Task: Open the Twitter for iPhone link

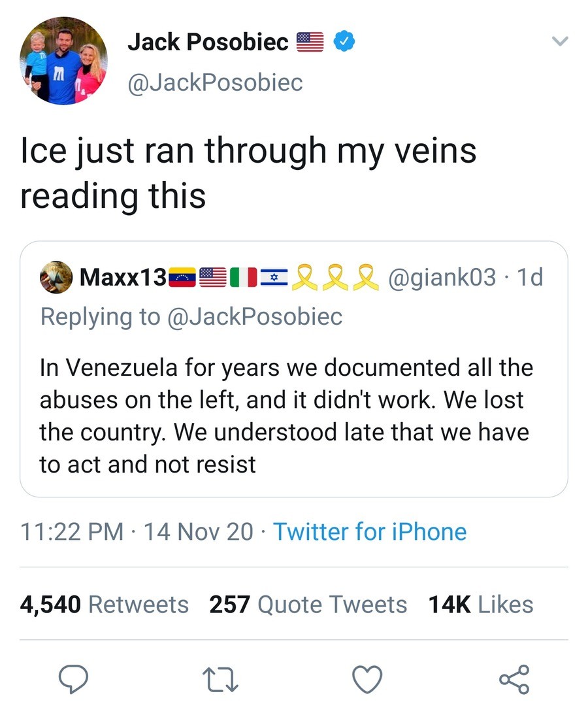Action: click(370, 531)
